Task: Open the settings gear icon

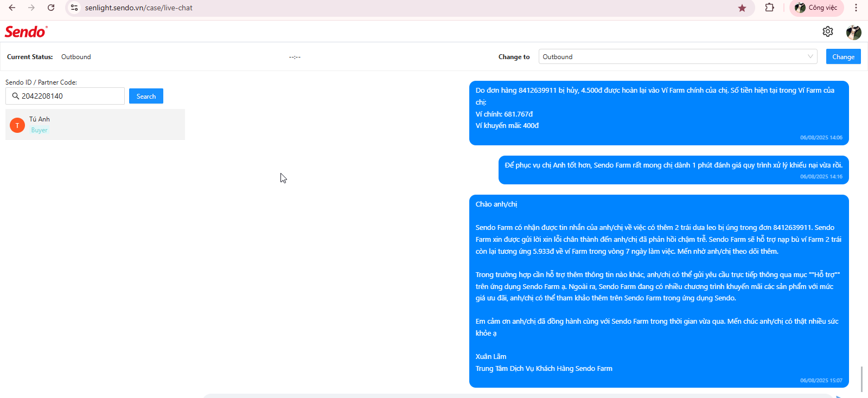Action: tap(828, 31)
